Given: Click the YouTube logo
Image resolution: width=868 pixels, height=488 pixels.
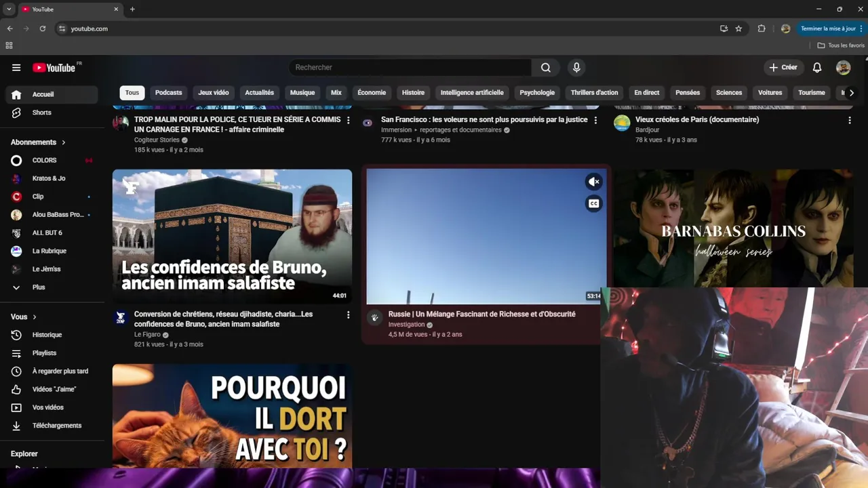Looking at the screenshot, I should [x=54, y=67].
